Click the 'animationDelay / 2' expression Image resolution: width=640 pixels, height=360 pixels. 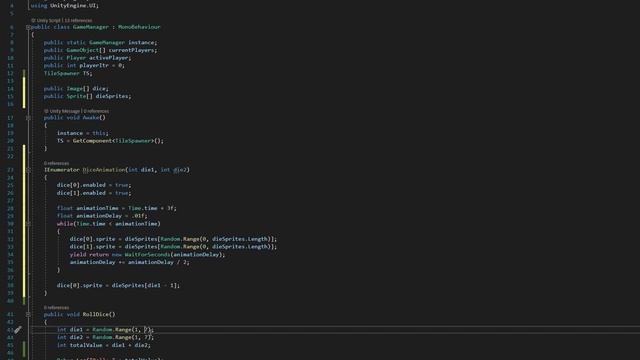tap(157, 262)
